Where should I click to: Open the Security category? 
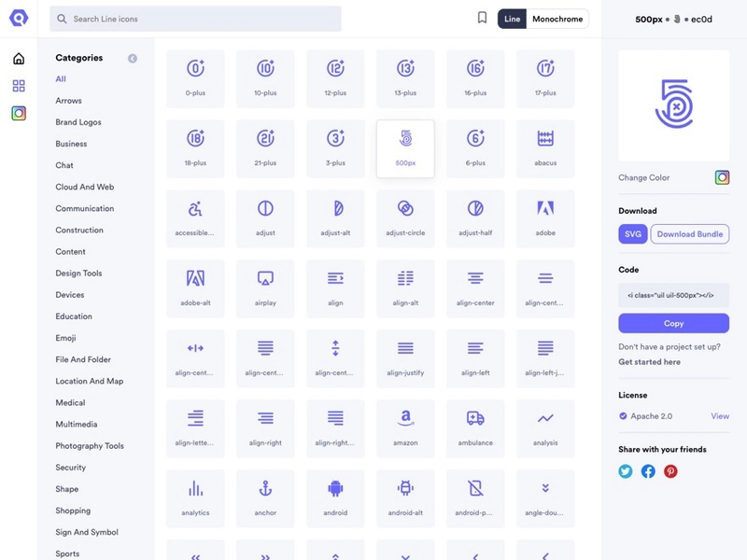tap(71, 468)
